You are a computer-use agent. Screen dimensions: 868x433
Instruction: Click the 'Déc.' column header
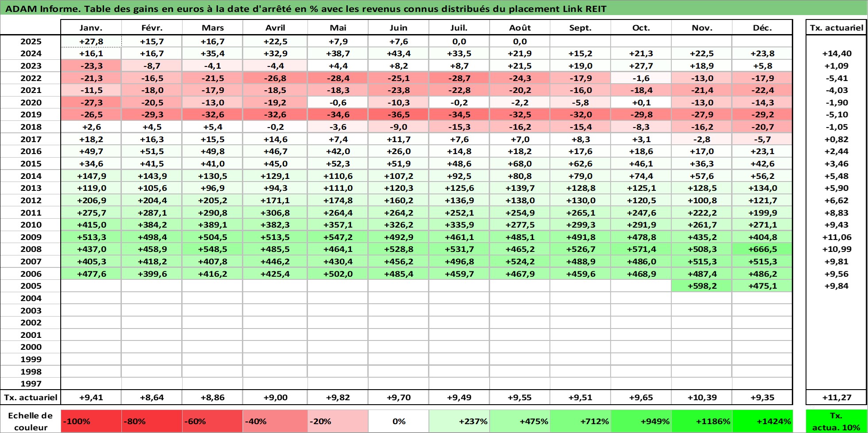click(x=762, y=27)
